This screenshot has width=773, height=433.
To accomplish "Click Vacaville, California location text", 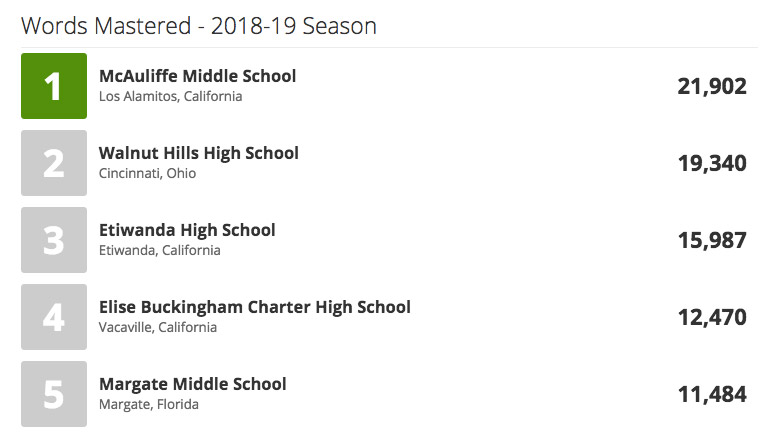I will 157,328.
